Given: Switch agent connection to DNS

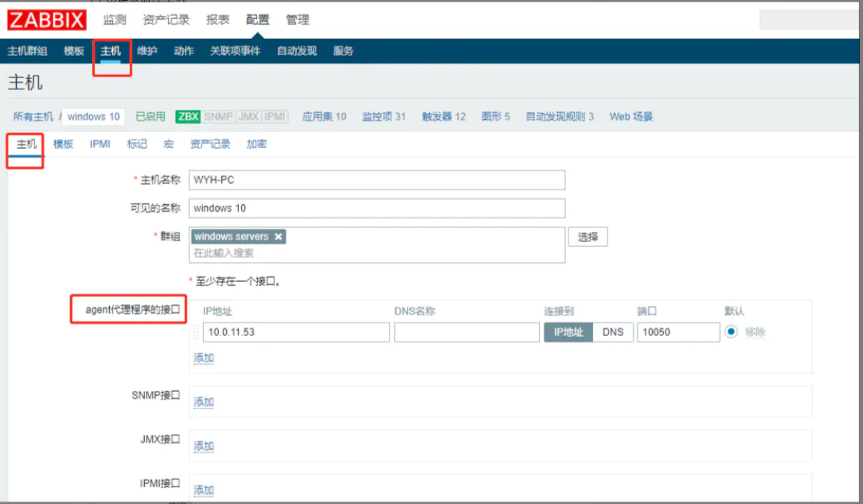Looking at the screenshot, I should [x=612, y=332].
